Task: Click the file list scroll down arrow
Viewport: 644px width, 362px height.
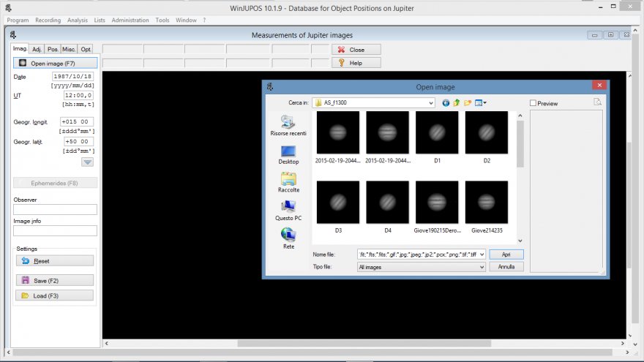Action: click(x=520, y=241)
